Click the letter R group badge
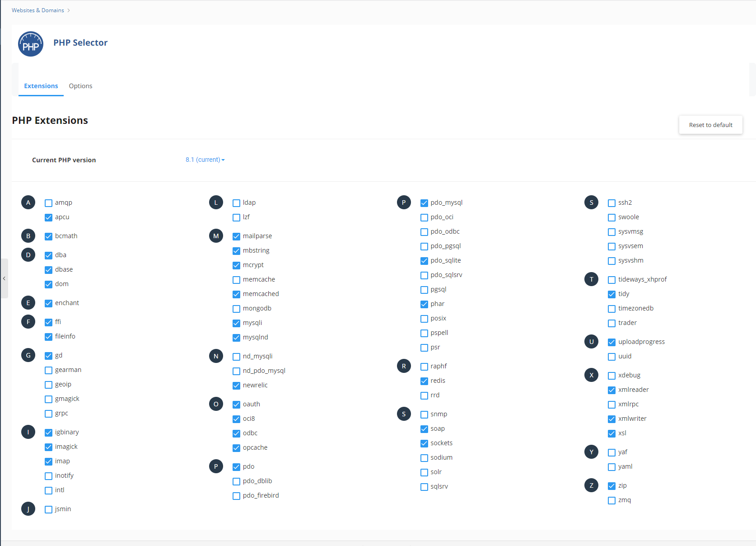This screenshot has width=756, height=546. [404, 366]
